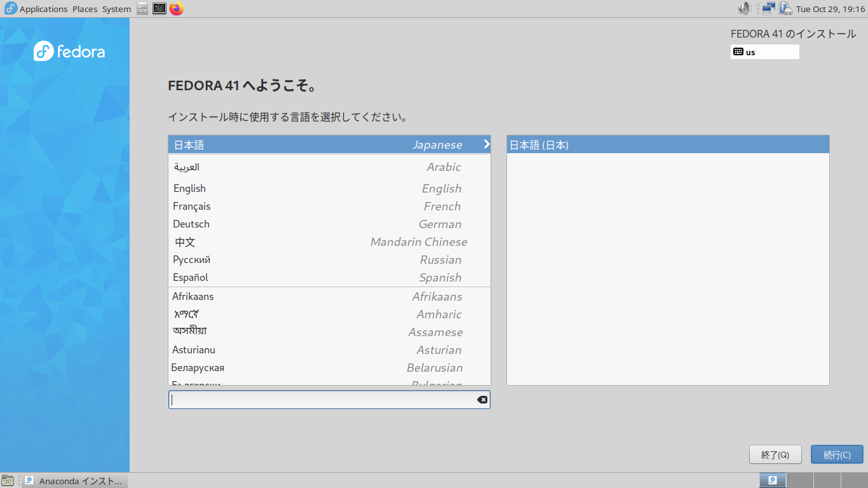Click the clear icon in search field
This screenshot has width=868, height=488.
(482, 400)
